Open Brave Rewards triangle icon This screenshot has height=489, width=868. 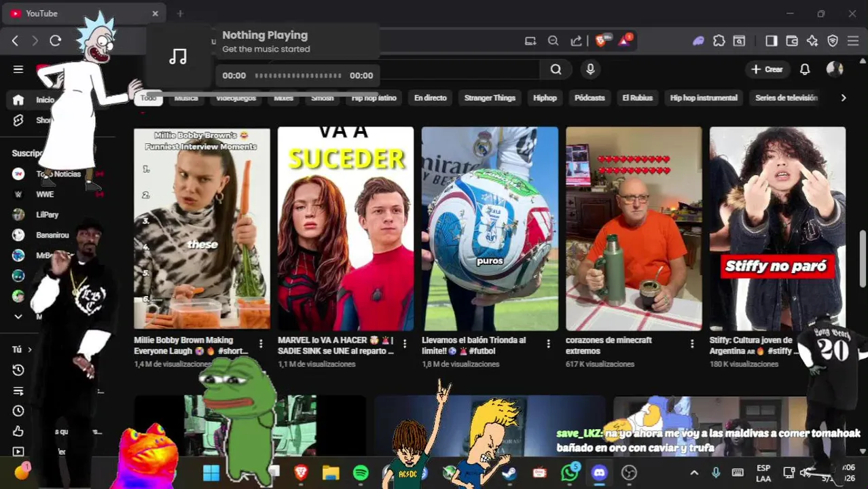tap(625, 41)
